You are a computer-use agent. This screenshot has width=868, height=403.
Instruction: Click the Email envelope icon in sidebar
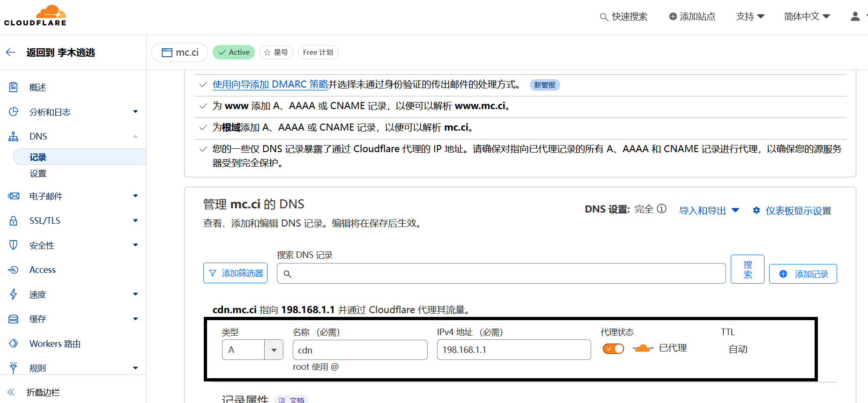click(x=14, y=196)
